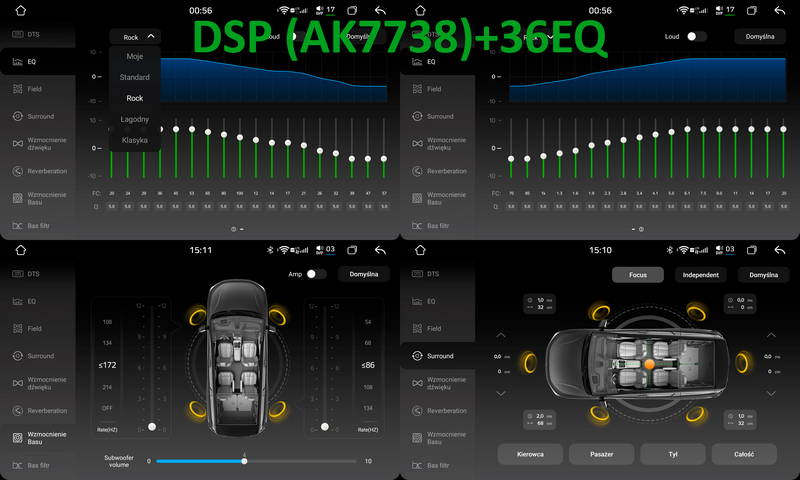
Task: Click down chevron beside the right speaker delay
Action: click(771, 393)
